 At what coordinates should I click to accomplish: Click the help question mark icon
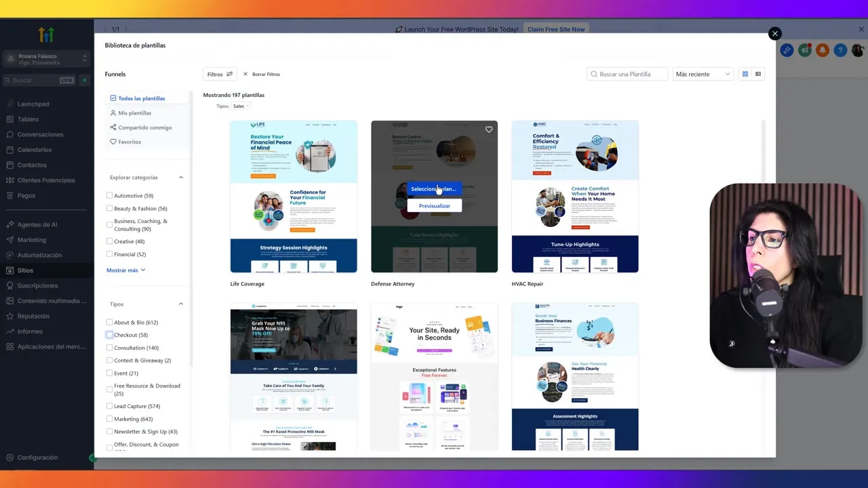840,50
